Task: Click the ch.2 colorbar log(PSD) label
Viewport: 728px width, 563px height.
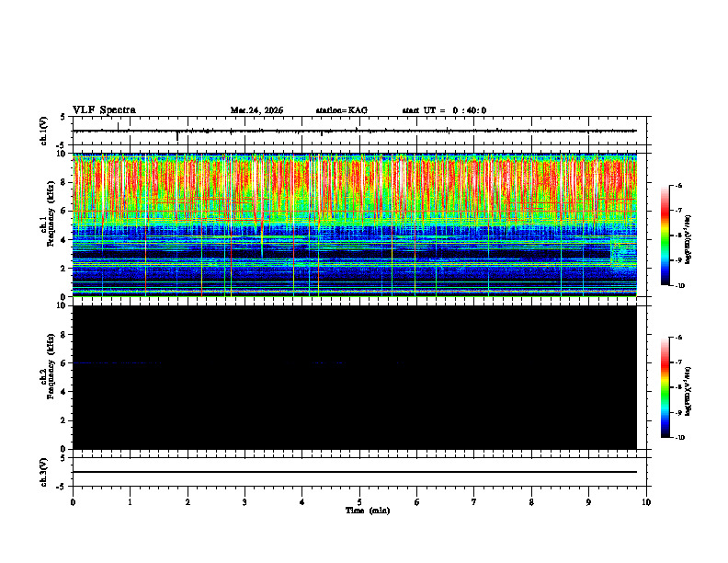Action: pos(688,392)
